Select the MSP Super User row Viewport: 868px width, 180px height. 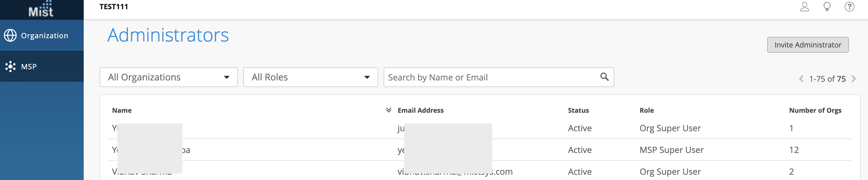pyautogui.click(x=672, y=150)
